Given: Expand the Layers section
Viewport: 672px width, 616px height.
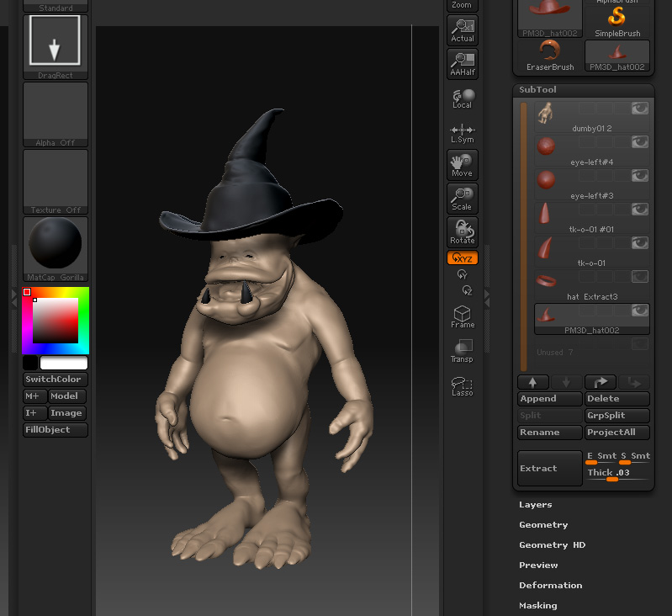Looking at the screenshot, I should click(535, 505).
